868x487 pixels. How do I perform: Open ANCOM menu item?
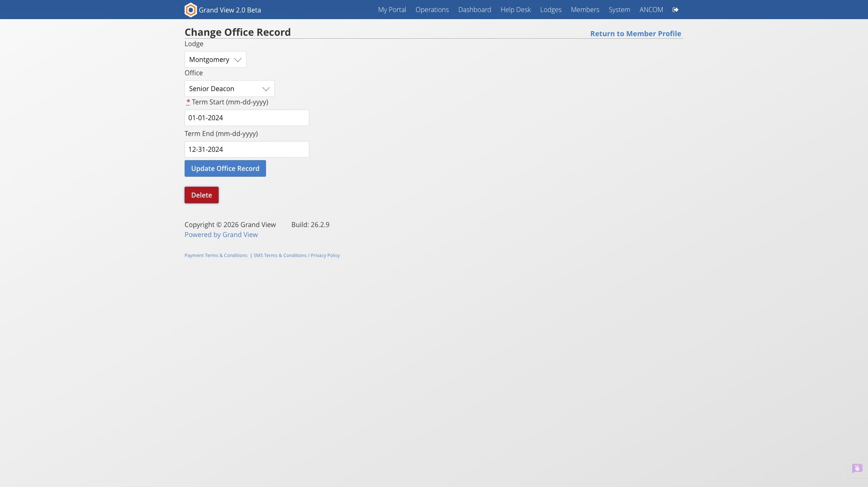click(x=651, y=10)
